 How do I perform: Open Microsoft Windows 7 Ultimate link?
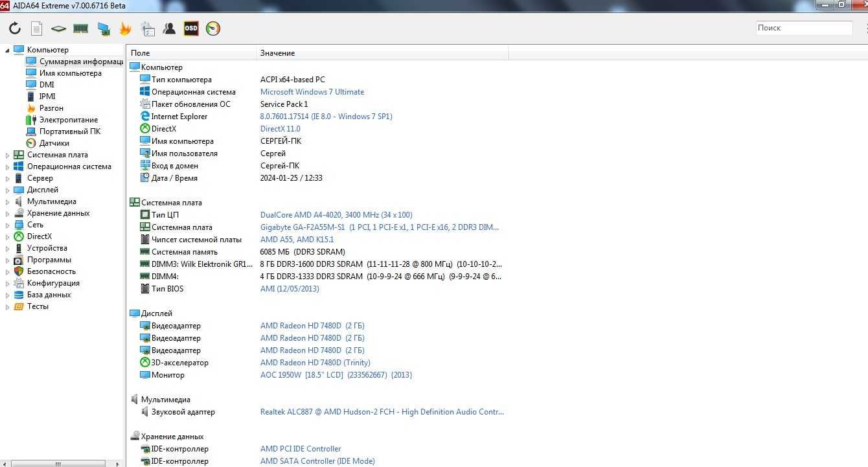312,92
